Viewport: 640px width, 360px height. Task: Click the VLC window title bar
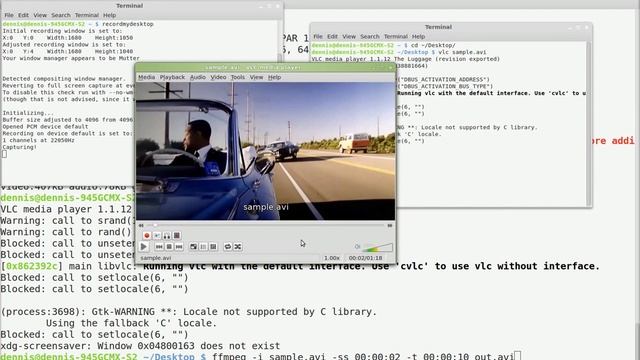tap(265, 67)
